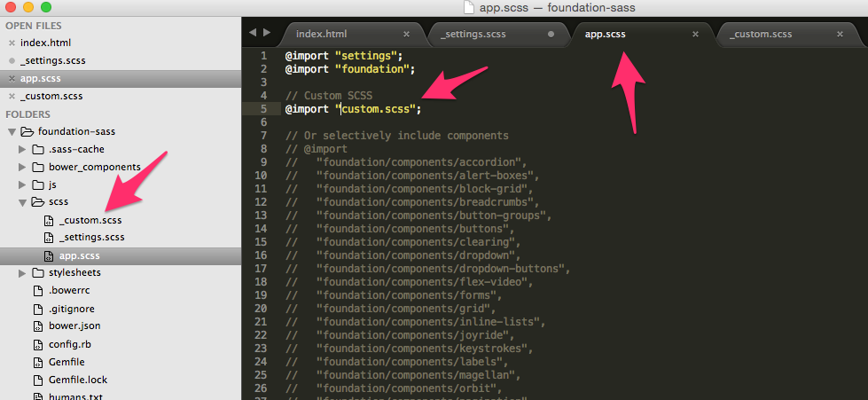868x400 pixels.
Task: Open the .bowerrc file
Action: [68, 291]
